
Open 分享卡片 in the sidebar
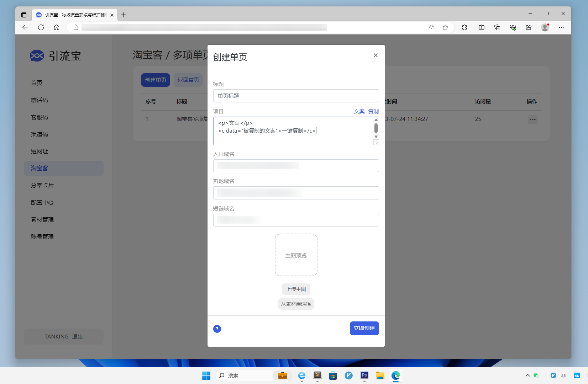[42, 185]
